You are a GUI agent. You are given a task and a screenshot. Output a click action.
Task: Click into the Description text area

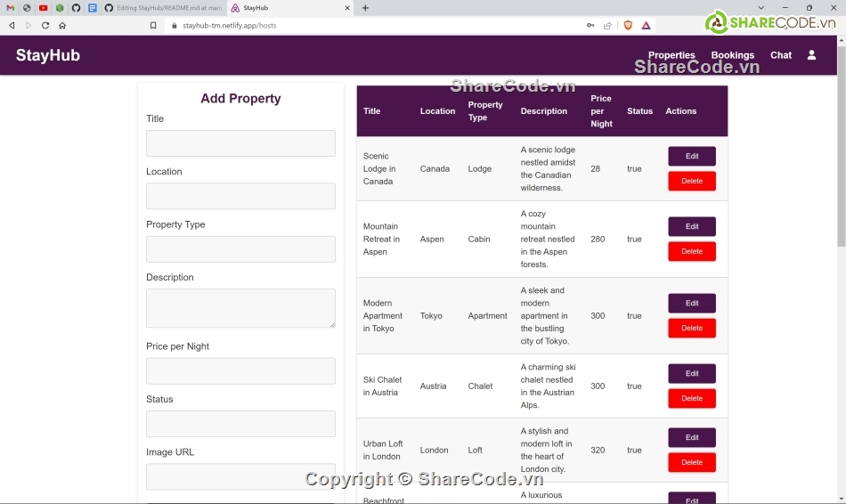pos(240,308)
